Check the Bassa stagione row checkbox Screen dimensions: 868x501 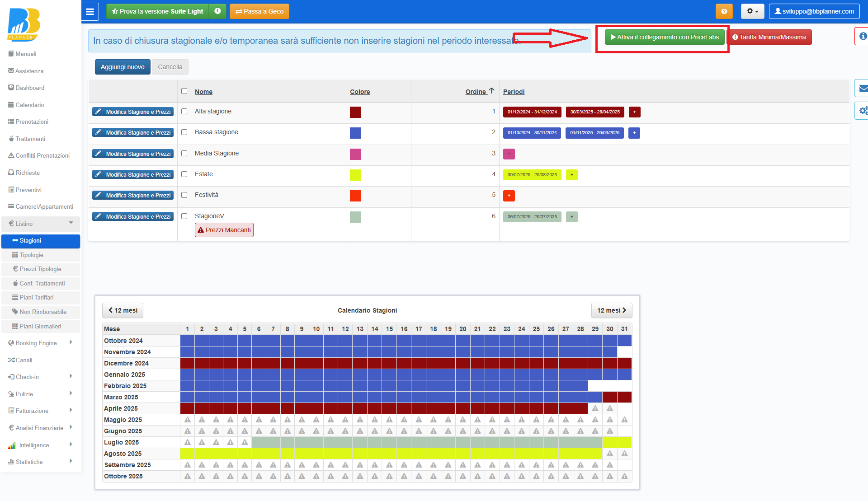tap(184, 132)
